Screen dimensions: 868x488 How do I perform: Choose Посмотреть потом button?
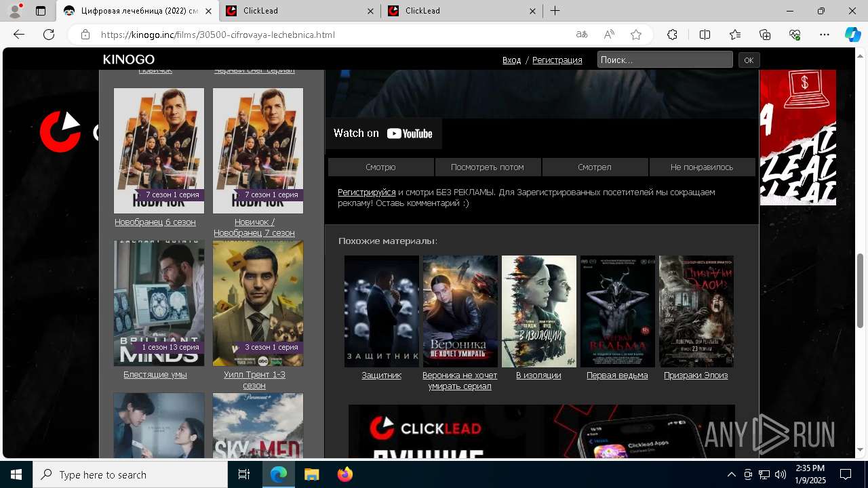click(x=488, y=167)
